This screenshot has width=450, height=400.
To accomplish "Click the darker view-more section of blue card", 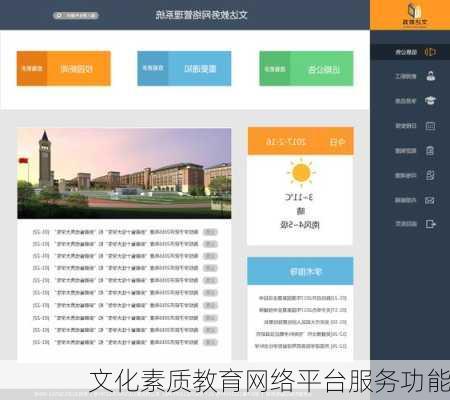I will pos(153,68).
